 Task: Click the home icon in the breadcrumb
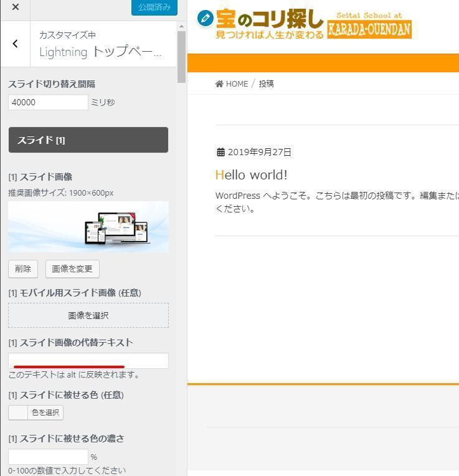click(219, 83)
